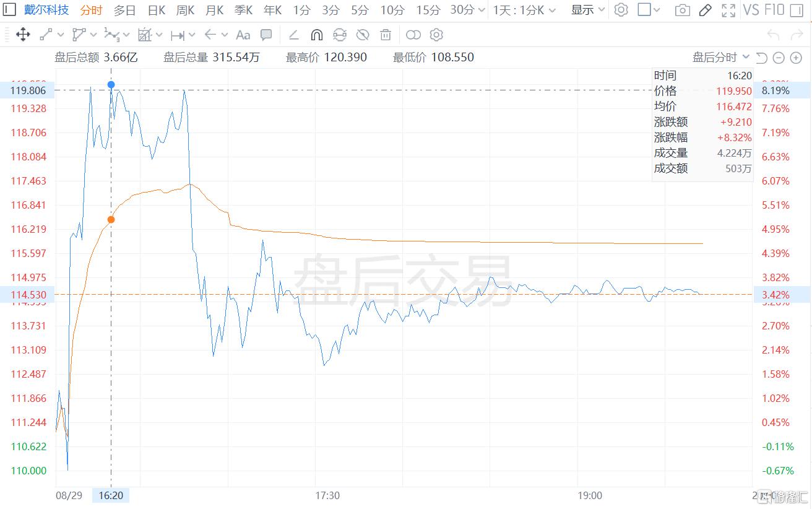The height and width of the screenshot is (509, 812).
Task: Select the 15分 interval
Action: pos(428,10)
